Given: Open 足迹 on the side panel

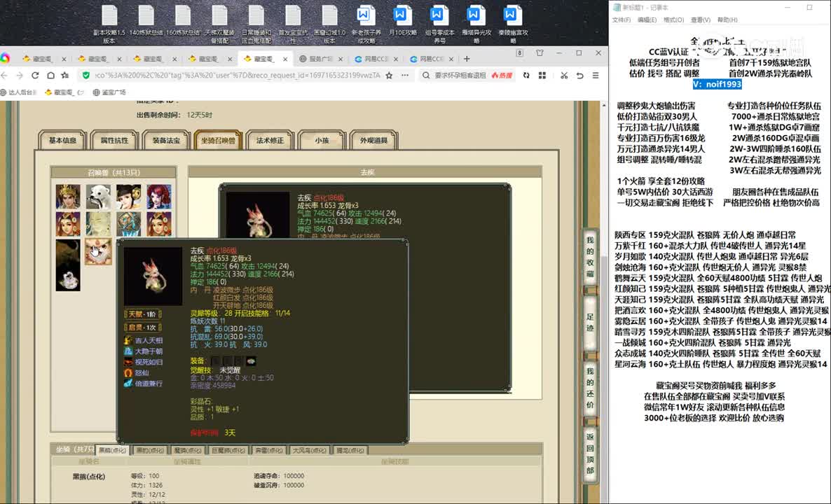Looking at the screenshot, I should point(591,323).
